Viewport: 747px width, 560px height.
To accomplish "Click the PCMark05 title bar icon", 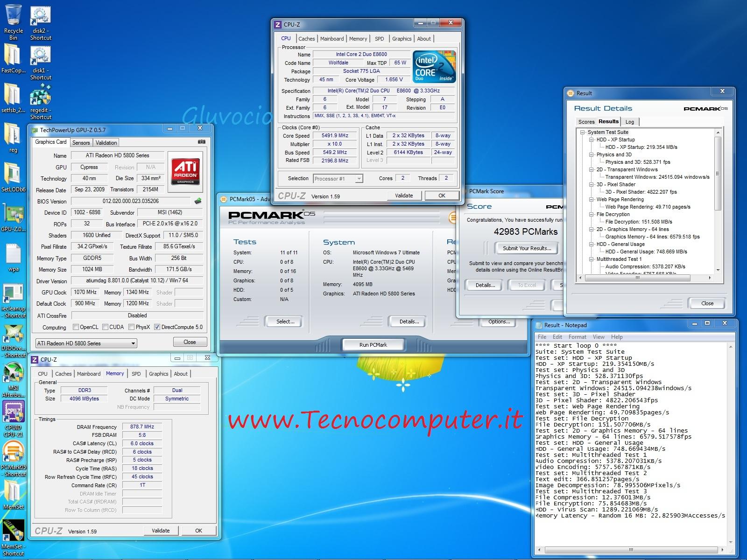I will pos(223,199).
